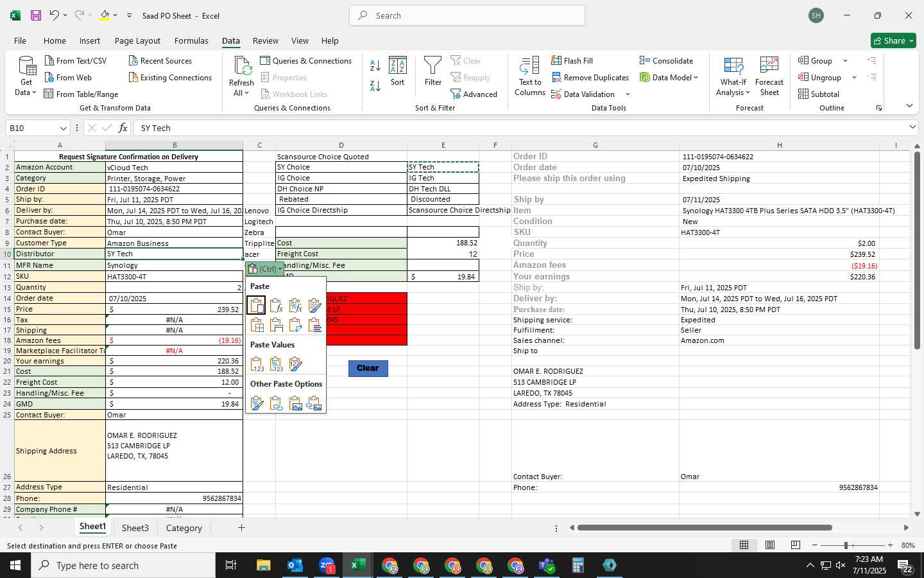Click the Subtotal button
Screen dimensions: 924x578
[819, 94]
